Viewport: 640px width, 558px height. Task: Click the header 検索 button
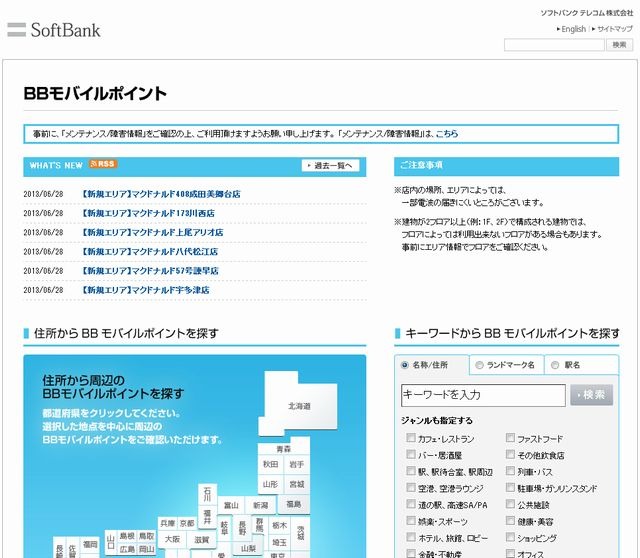tap(619, 44)
